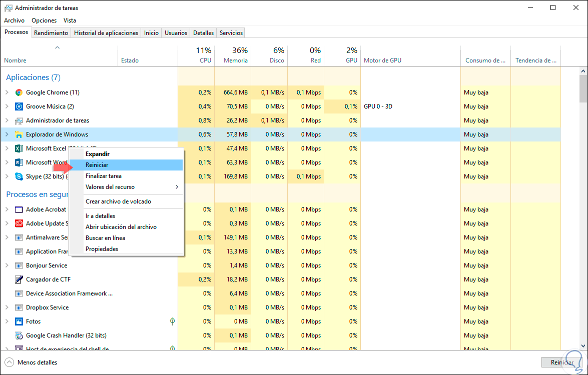Click the Google Chrome process icon

(19, 92)
